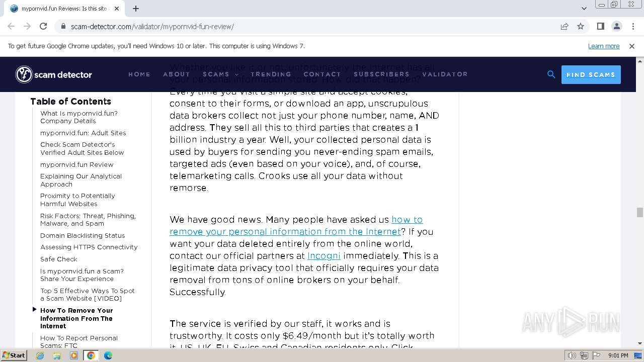Dismiss the Chrome update notification bar
644x362 pixels.
[632, 46]
